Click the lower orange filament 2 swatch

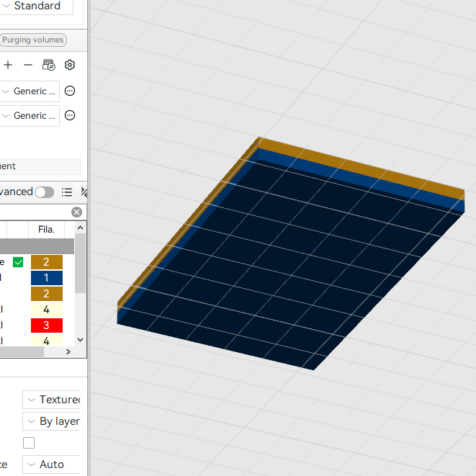pos(47,294)
